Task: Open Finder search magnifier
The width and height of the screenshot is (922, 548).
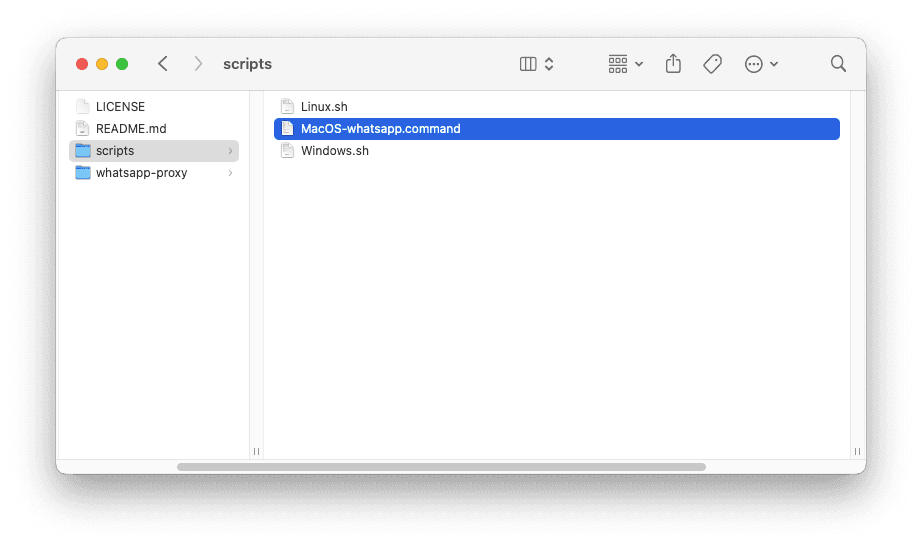Action: [839, 64]
